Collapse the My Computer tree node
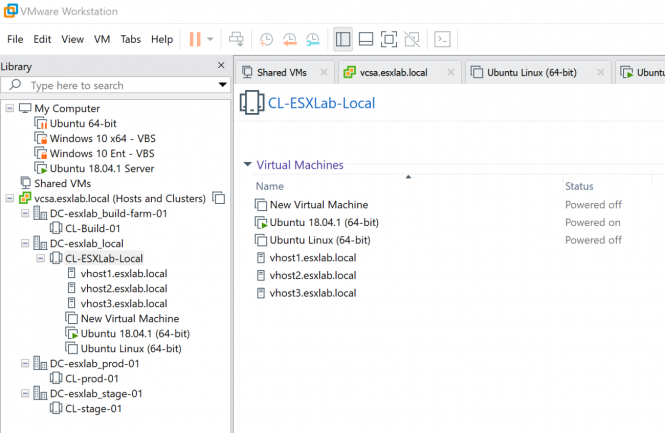Viewport: 665px width, 433px height. 9,109
